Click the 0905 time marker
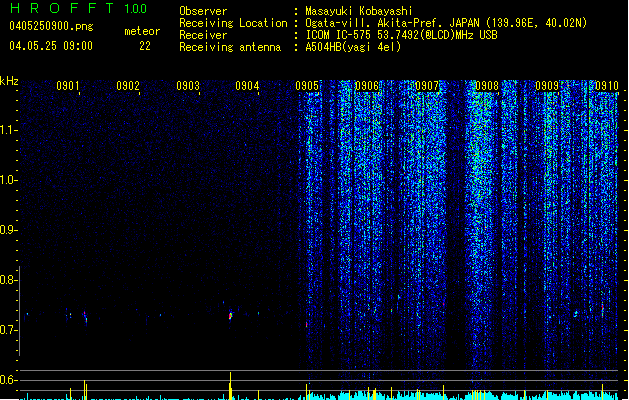629x400 pixels. [x=307, y=86]
